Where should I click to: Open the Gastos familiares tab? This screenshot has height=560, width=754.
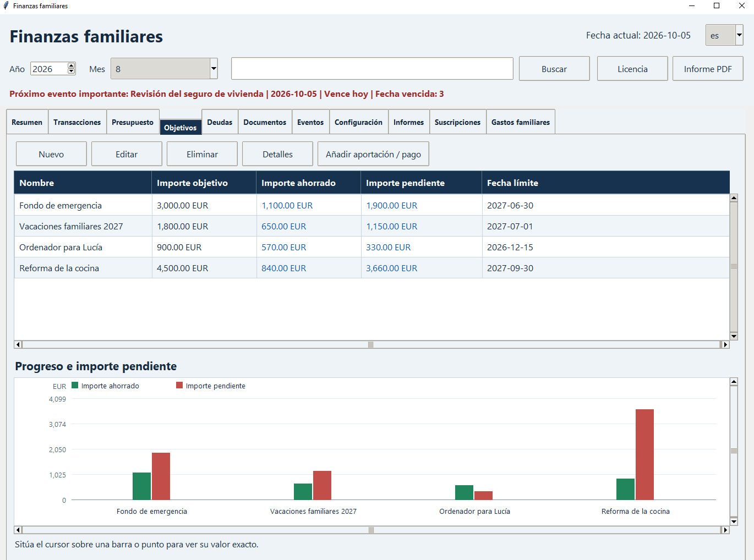tap(521, 122)
